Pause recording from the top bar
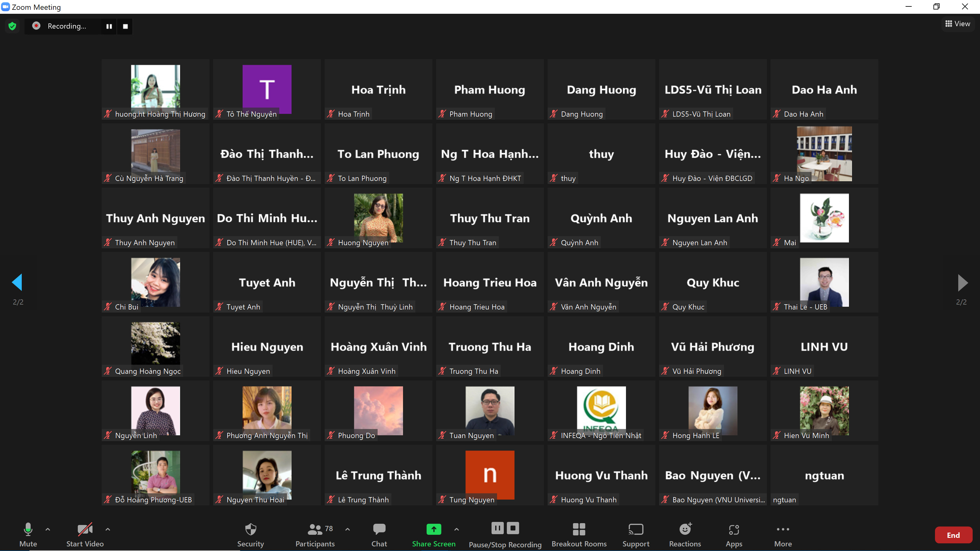 click(109, 26)
